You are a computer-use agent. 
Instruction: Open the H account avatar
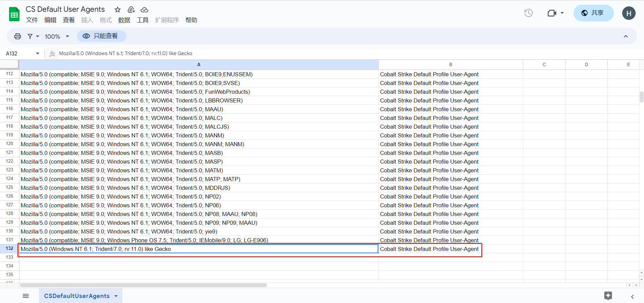(629, 13)
